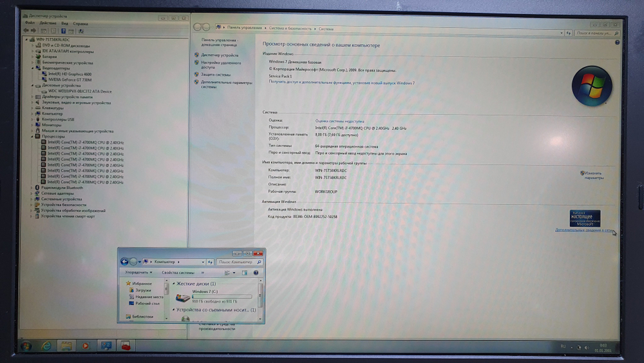Expand Звуковые, видео и игровые устройства
Screen dimensions: 644x363
pyautogui.click(x=32, y=103)
